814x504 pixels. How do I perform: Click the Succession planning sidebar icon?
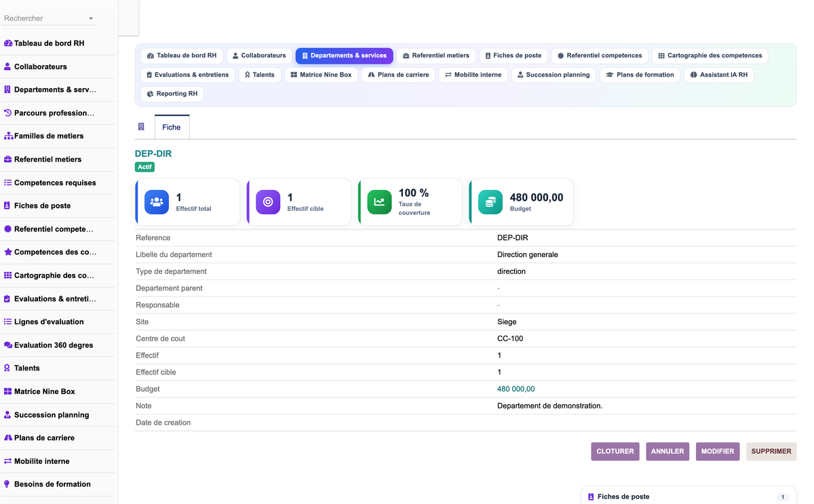pyautogui.click(x=7, y=414)
